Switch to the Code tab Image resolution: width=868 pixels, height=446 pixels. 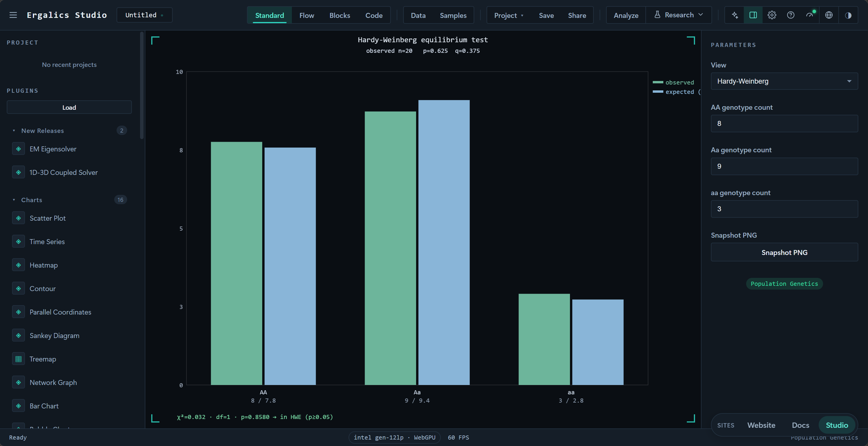pyautogui.click(x=374, y=15)
